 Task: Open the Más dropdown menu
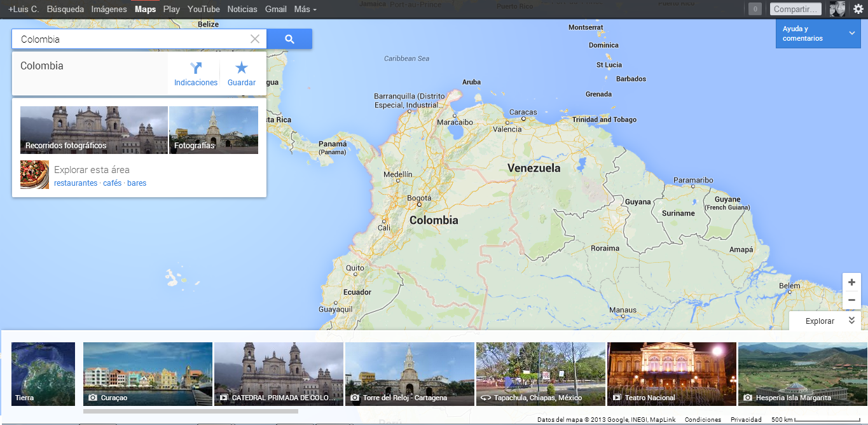click(x=305, y=9)
